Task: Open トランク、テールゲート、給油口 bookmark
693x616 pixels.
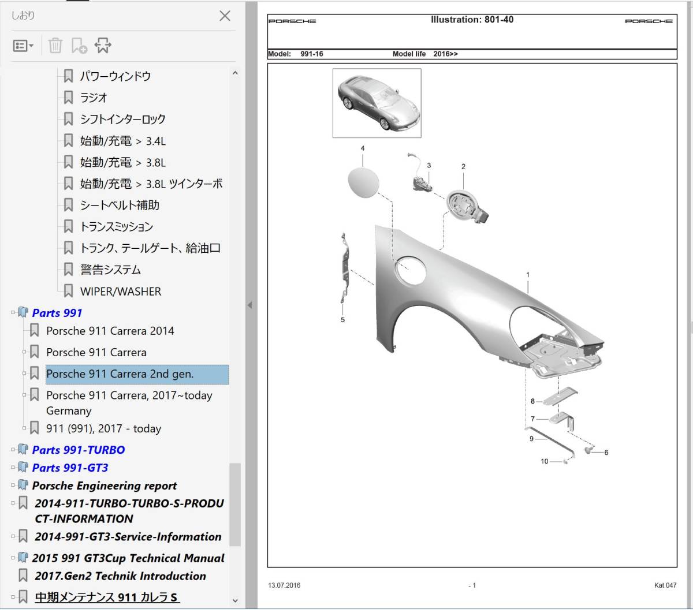Action: point(150,248)
